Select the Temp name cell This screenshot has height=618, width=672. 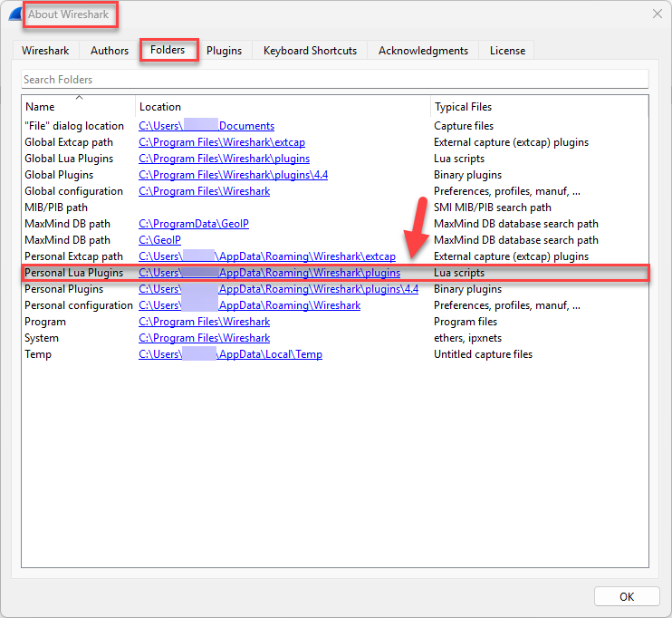click(38, 353)
